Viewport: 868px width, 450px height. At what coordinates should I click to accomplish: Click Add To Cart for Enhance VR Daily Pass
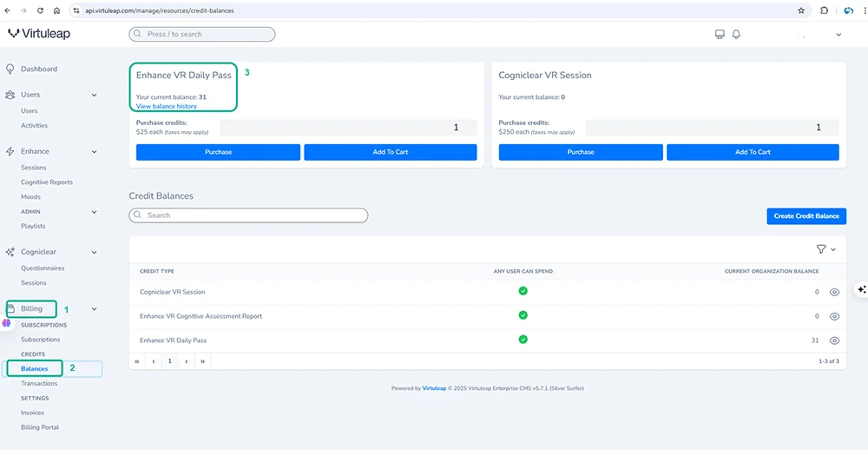coord(391,152)
